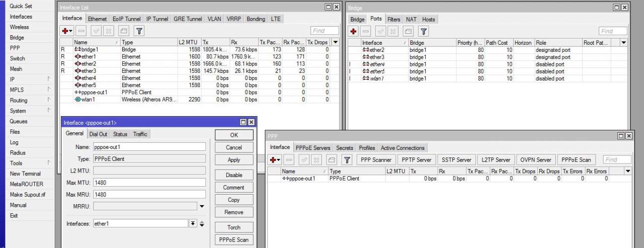This screenshot has width=644, height=248.
Task: Open Dial Out tab in pppoe-out1 dialog
Action: click(x=98, y=134)
